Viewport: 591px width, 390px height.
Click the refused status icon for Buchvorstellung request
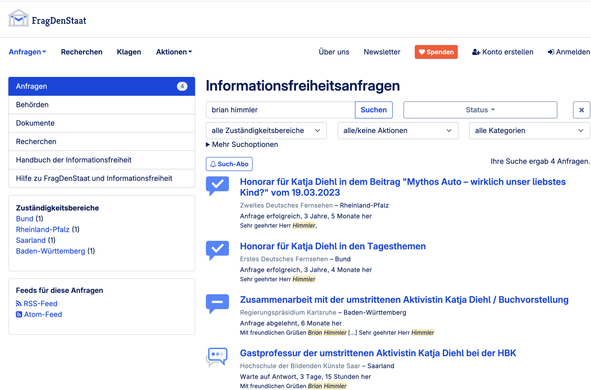pos(217,303)
